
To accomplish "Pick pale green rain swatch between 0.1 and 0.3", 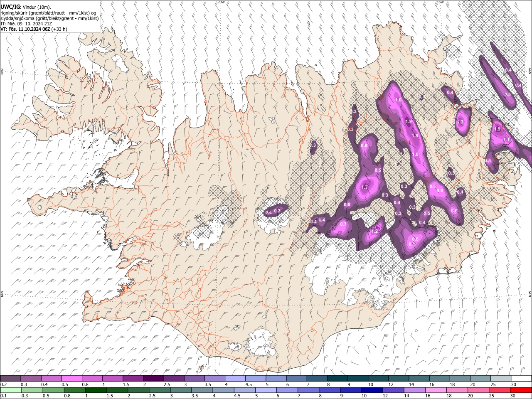I will (10, 390).
